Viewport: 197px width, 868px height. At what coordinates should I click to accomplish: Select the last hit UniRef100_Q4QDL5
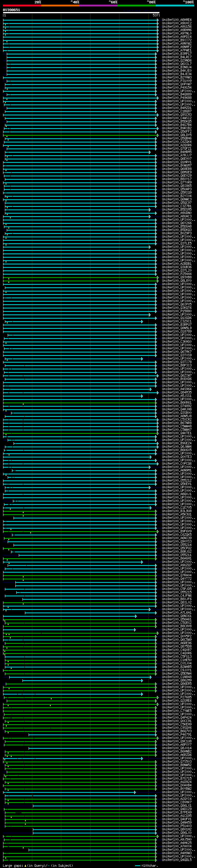(177, 860)
